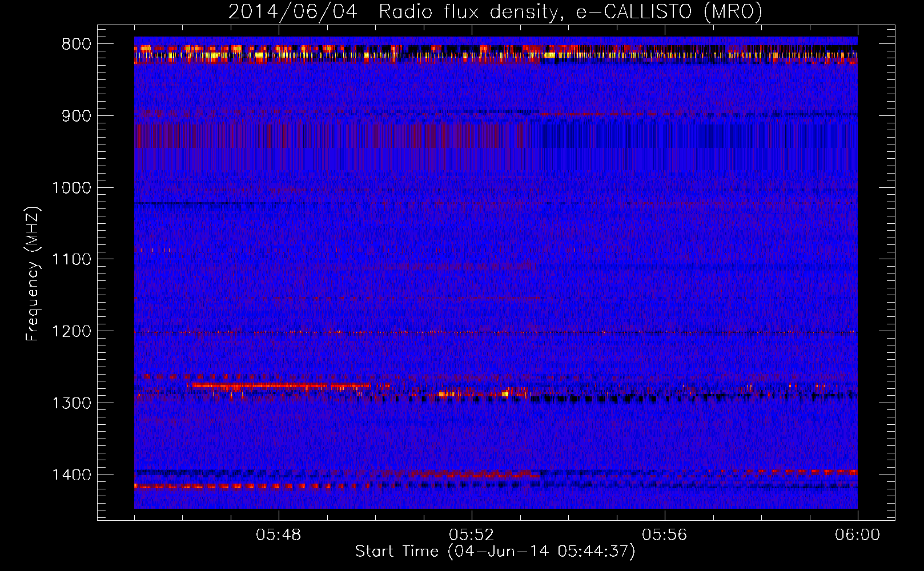Click the 1100 frequency tick label
This screenshot has height=571, width=924.
tap(71, 260)
